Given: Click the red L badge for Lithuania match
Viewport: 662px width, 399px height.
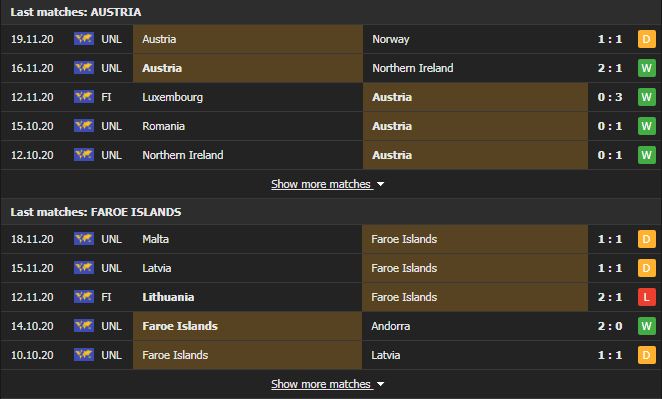Looking at the screenshot, I should (646, 297).
